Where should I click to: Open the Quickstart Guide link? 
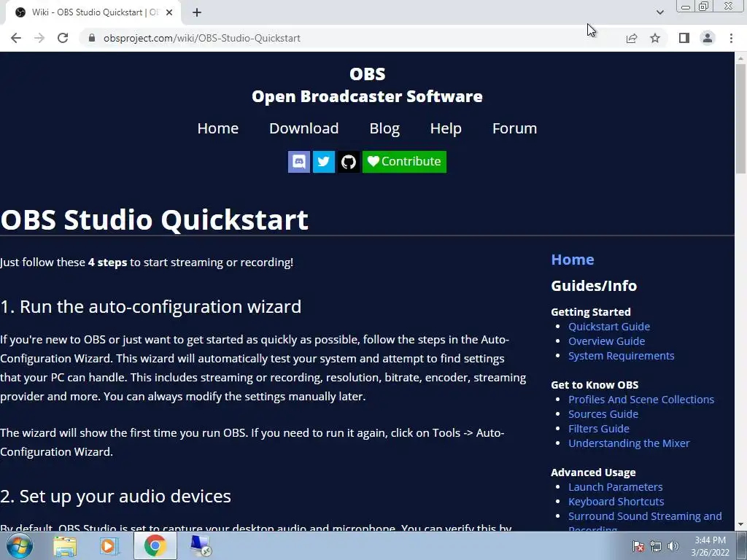click(609, 327)
